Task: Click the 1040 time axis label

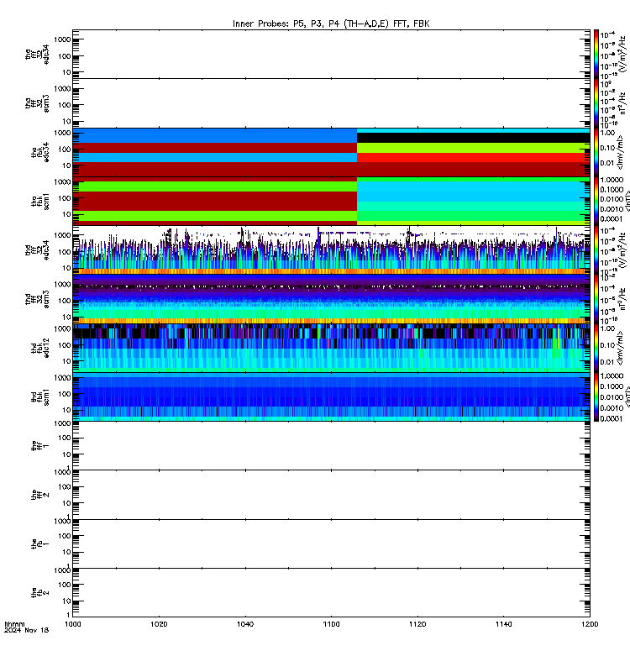Action: click(x=245, y=624)
